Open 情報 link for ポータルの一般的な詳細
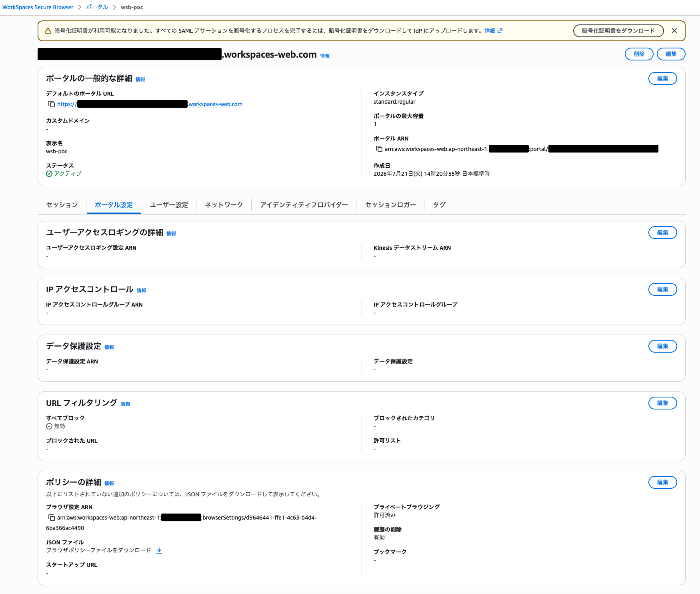Viewport: 700px width, 594px height. pyautogui.click(x=140, y=80)
